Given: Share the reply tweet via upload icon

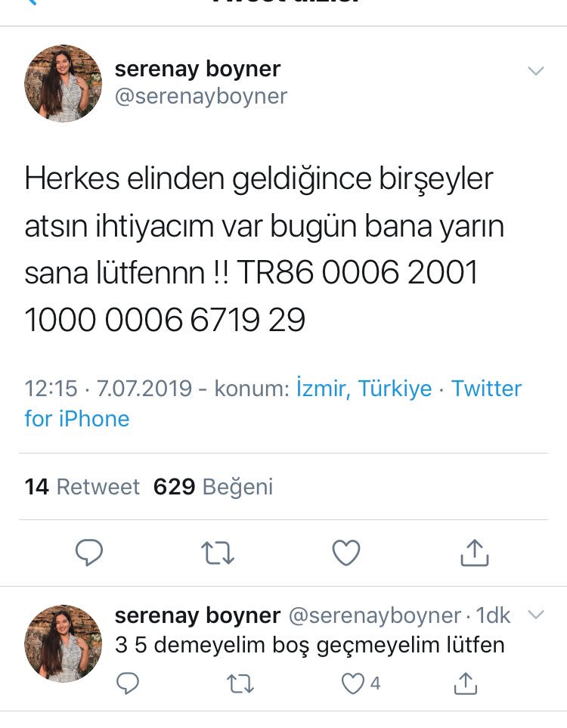Looking at the screenshot, I should click(465, 683).
